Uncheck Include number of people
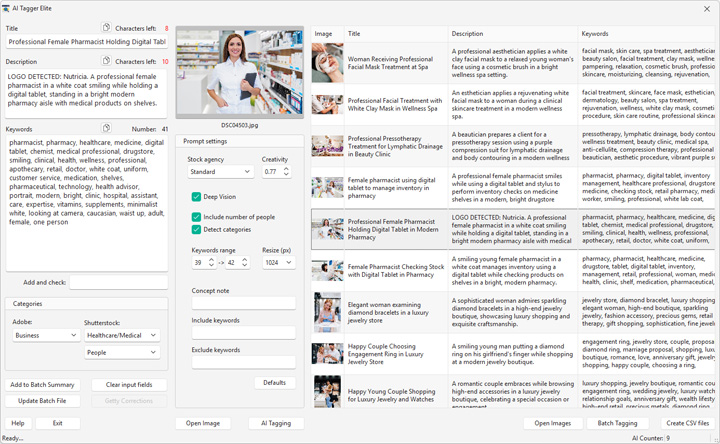 pyautogui.click(x=197, y=216)
